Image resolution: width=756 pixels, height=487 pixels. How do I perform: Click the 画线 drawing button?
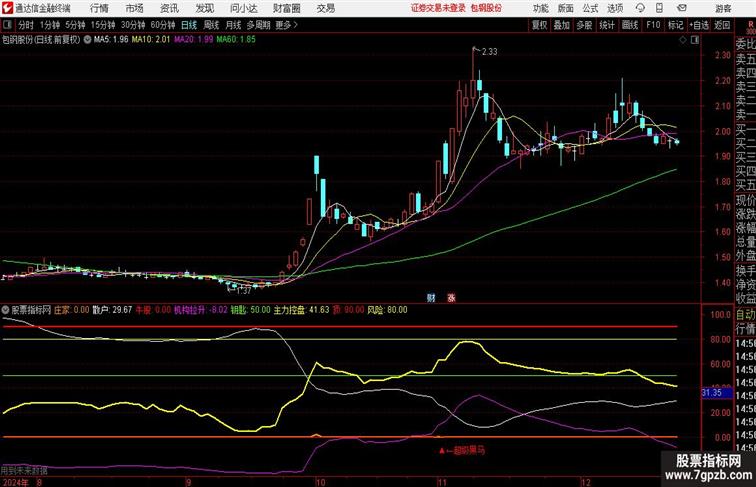[x=630, y=25]
